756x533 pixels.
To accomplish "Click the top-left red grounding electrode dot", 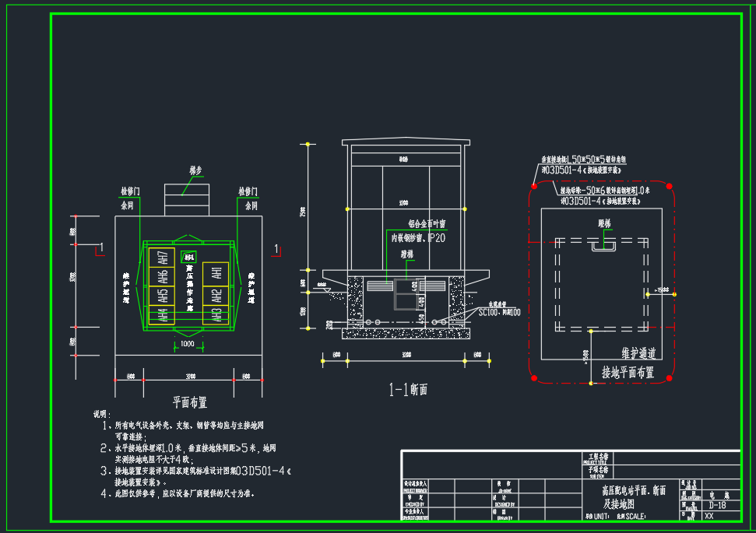I will (534, 186).
